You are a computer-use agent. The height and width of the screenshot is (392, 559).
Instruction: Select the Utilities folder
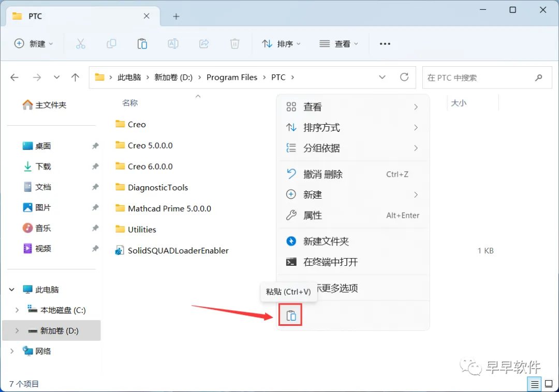click(136, 230)
